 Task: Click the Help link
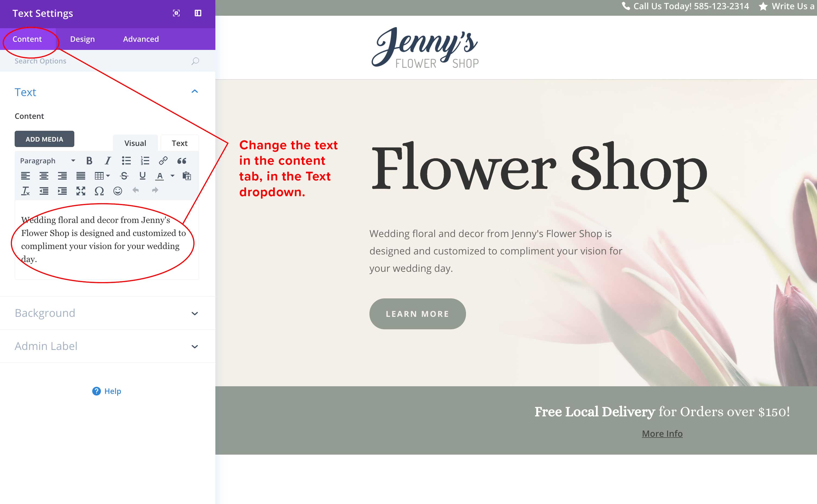[107, 391]
